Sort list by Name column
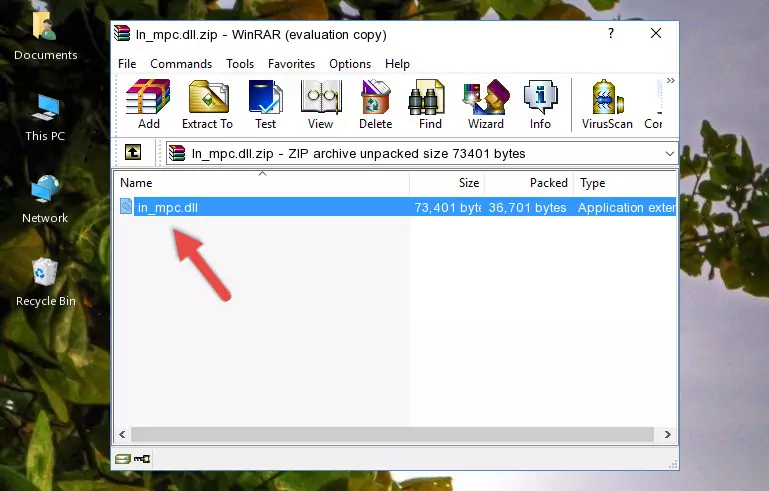Viewport: 769px width, 491px height. point(262,183)
